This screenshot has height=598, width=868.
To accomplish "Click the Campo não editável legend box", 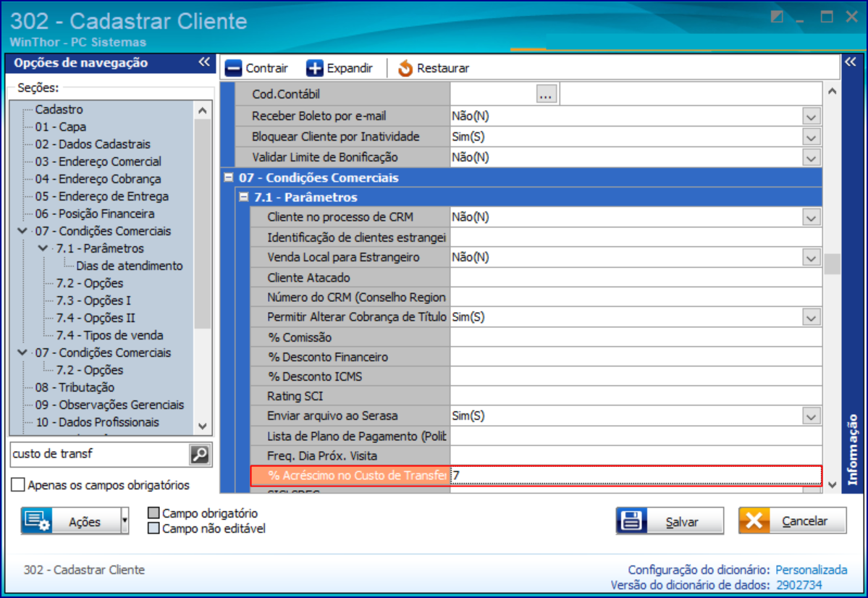I will (154, 528).
